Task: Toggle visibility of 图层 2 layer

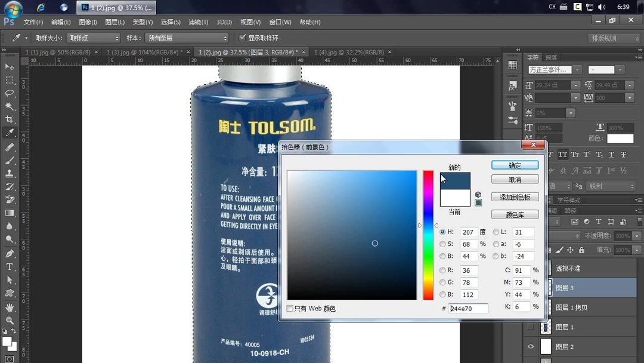Action: pos(531,346)
